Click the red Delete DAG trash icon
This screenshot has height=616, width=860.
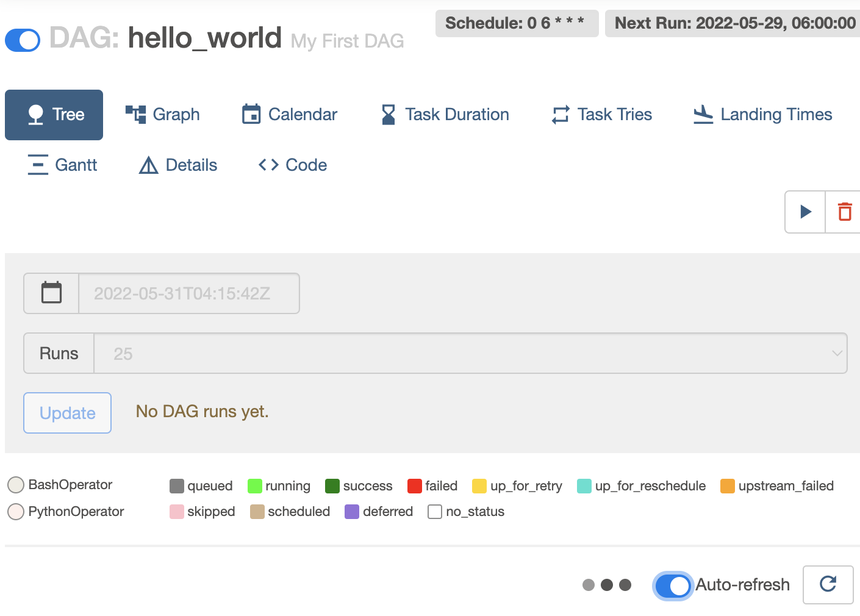(x=845, y=212)
